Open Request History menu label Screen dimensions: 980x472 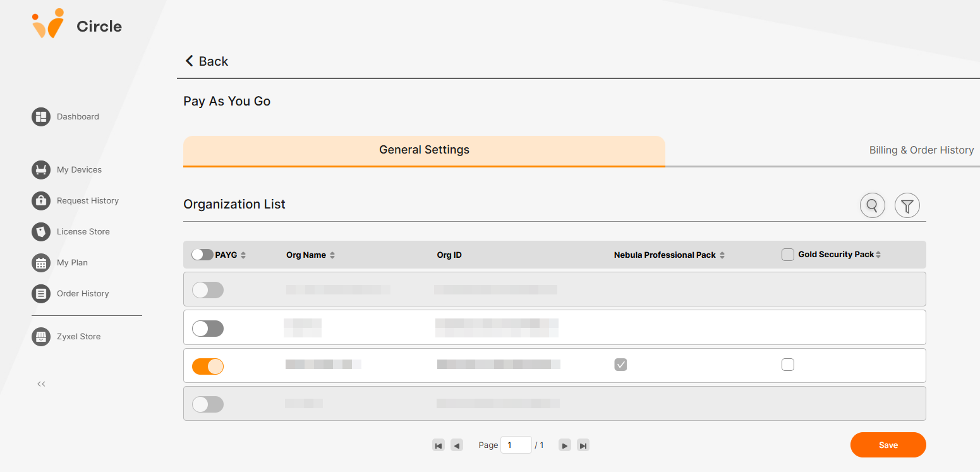coord(88,201)
